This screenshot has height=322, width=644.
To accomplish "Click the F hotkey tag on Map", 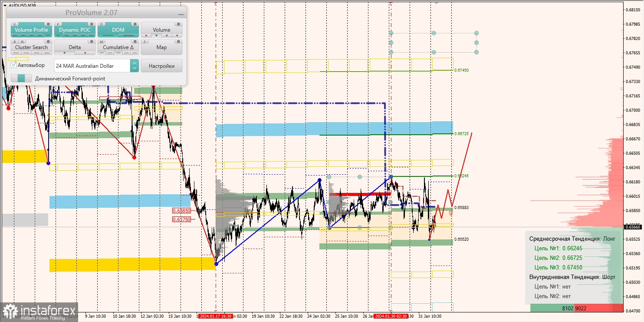I will (x=145, y=42).
